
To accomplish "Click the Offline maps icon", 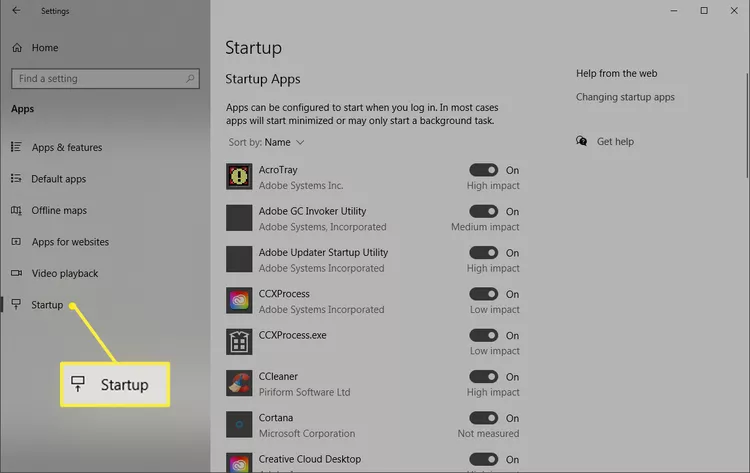I will 16,210.
